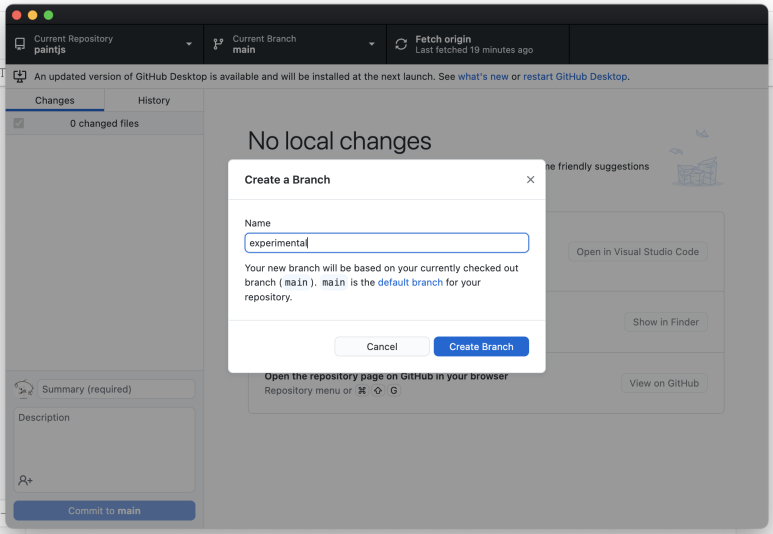773x534 pixels.
Task: Cancel the branch creation dialog
Action: coord(382,347)
